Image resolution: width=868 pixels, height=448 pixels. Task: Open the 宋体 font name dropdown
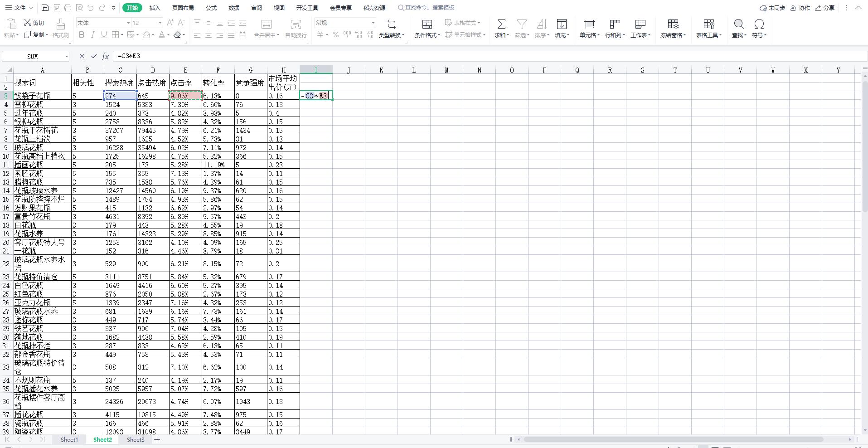point(128,23)
